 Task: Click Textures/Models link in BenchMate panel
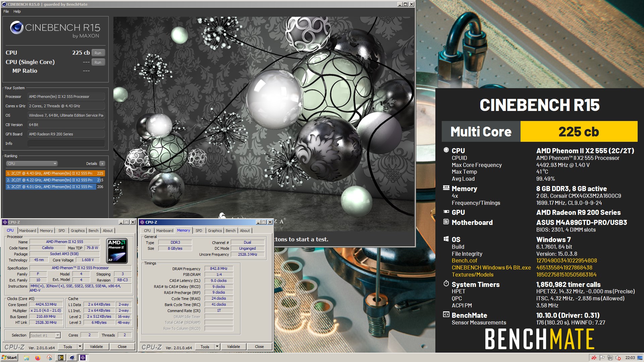point(472,275)
